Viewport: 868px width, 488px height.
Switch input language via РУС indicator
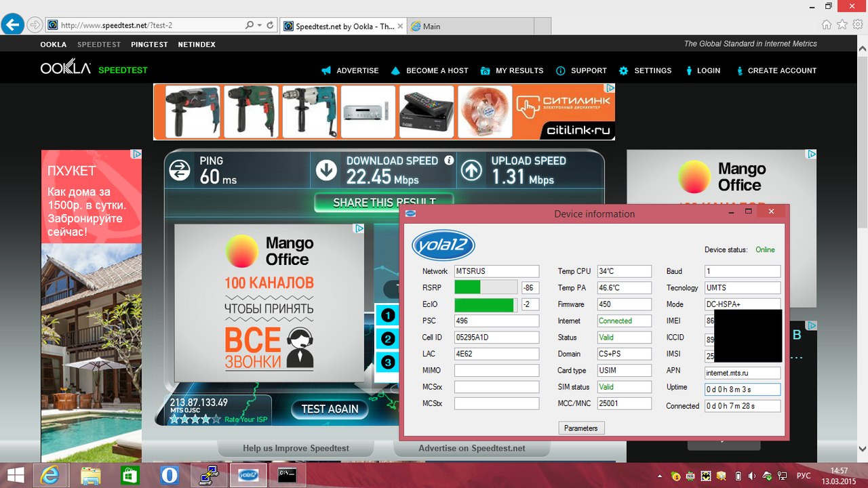click(804, 476)
